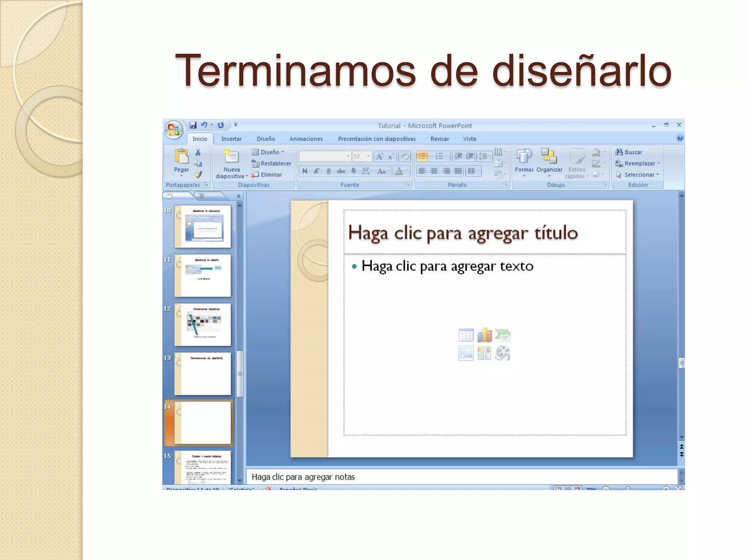Toggle bold with the N button
The image size is (747, 560).
click(305, 171)
